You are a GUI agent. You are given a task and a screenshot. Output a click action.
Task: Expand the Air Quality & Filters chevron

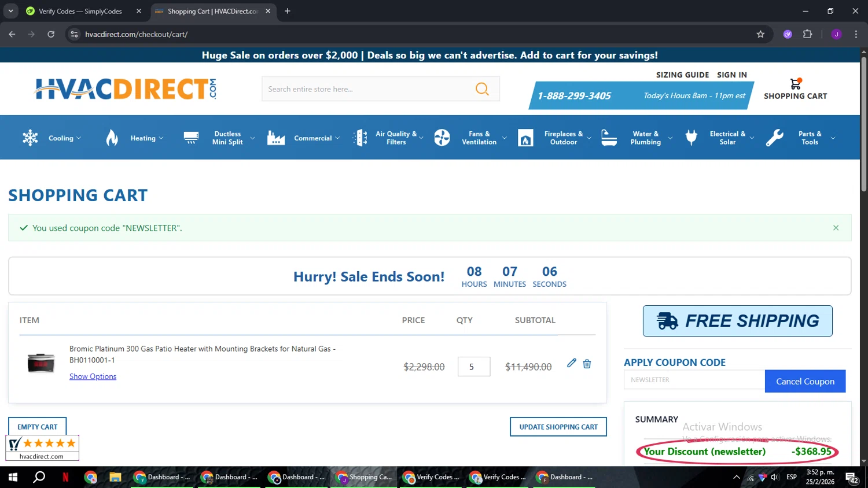(421, 138)
